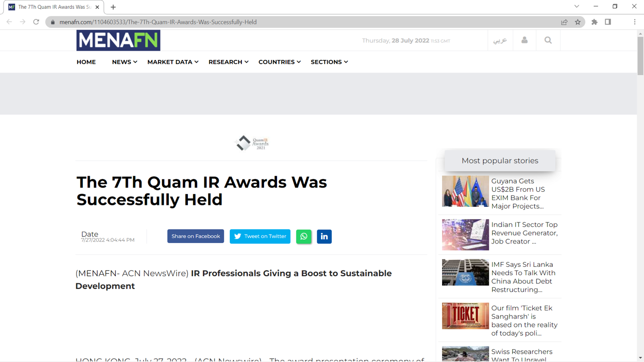This screenshot has height=362, width=644.
Task: Expand the MARKET DATA dropdown menu
Action: click(x=173, y=62)
